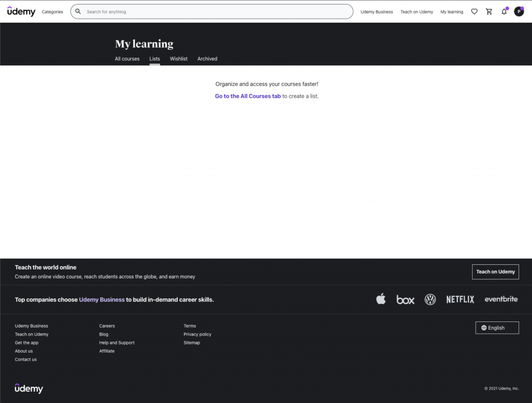Follow Go to the All Courses tab link

248,96
